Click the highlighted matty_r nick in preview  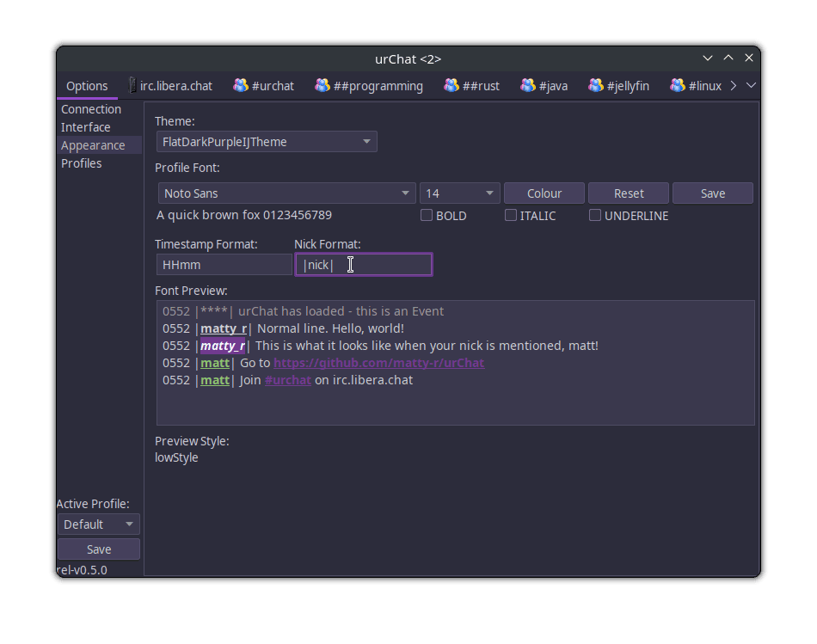click(x=223, y=346)
